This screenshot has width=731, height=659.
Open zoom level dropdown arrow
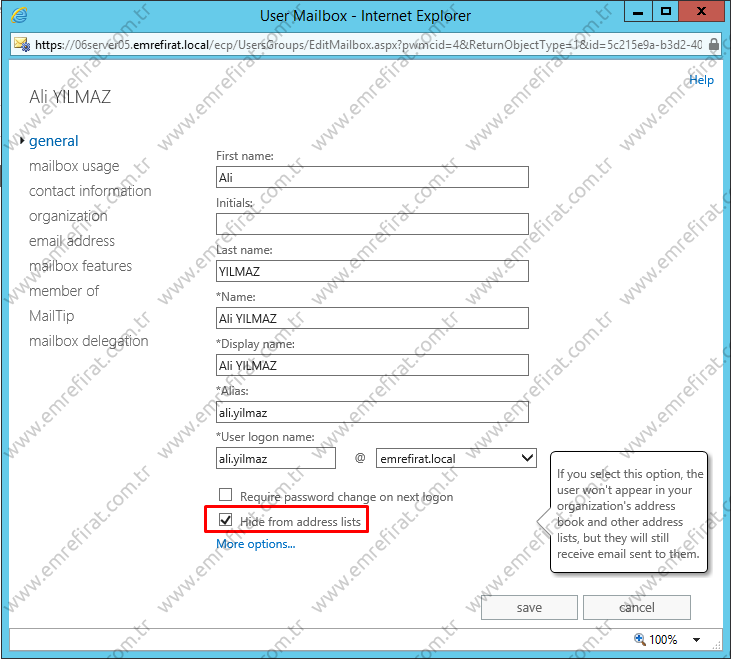pos(696,640)
